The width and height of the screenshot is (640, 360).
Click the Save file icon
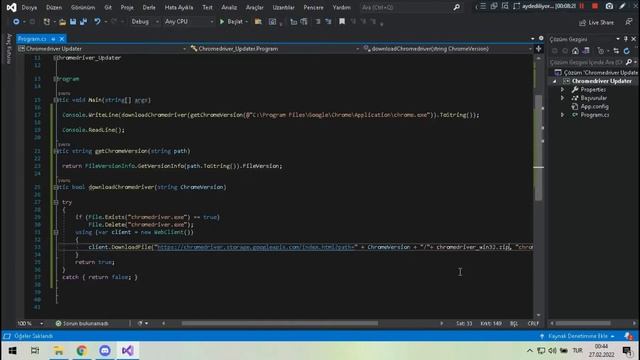(x=73, y=22)
